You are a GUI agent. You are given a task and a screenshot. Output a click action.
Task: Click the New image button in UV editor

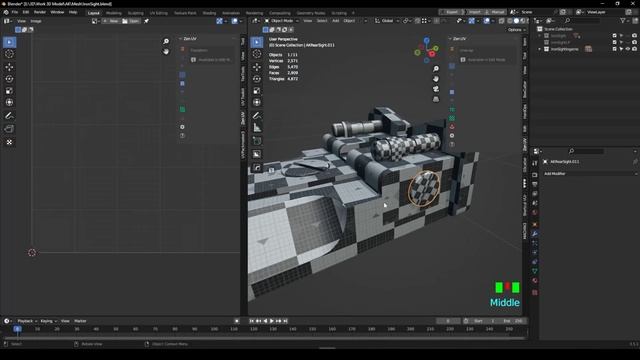click(111, 21)
